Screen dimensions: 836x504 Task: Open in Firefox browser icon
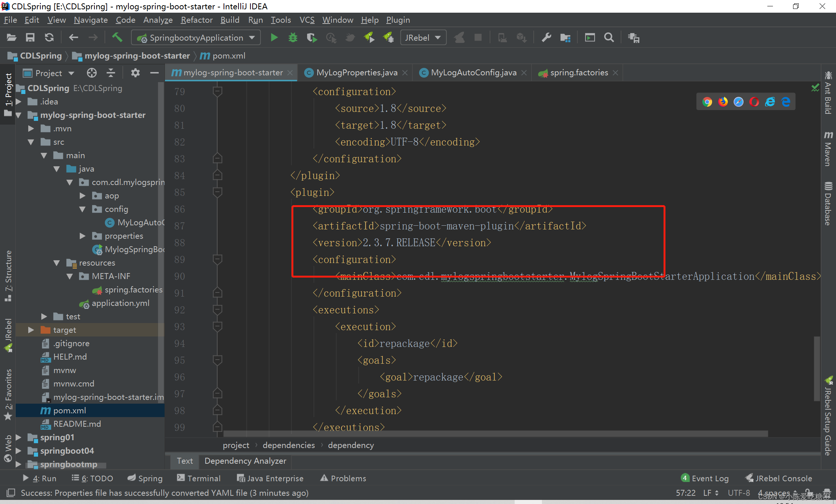click(x=723, y=102)
